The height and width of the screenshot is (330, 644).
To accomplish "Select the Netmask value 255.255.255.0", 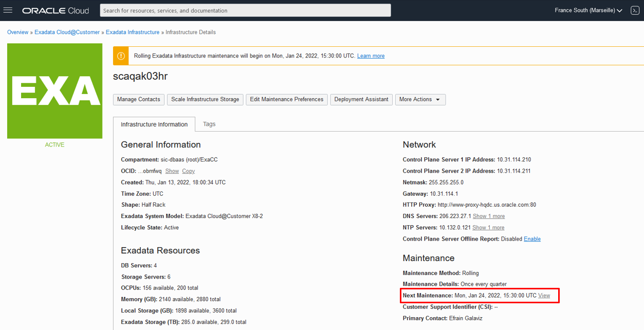I will tap(446, 182).
